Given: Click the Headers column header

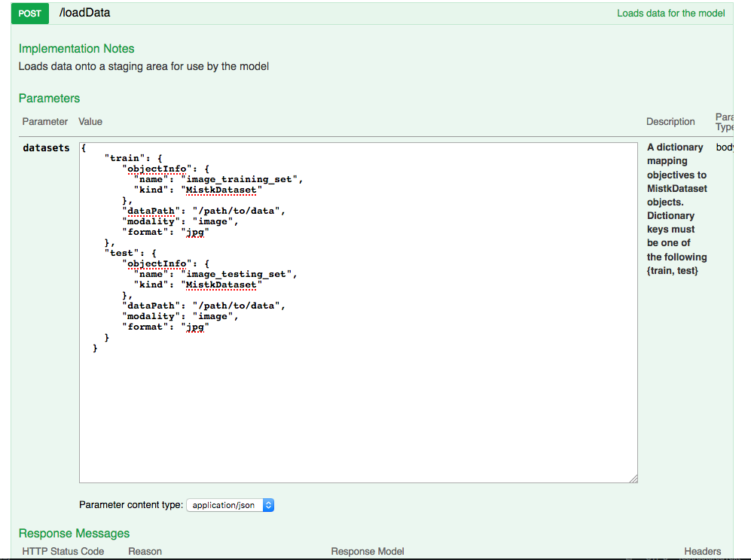Looking at the screenshot, I should pyautogui.click(x=702, y=552).
